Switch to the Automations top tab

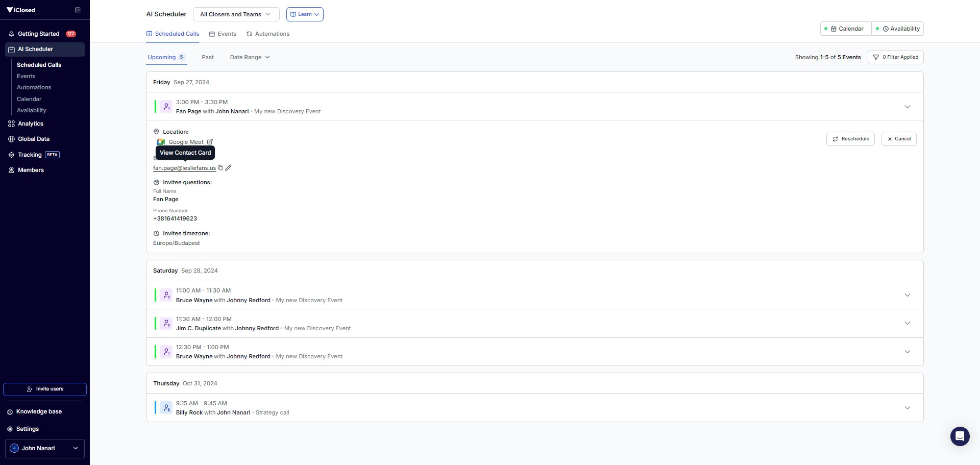point(268,34)
